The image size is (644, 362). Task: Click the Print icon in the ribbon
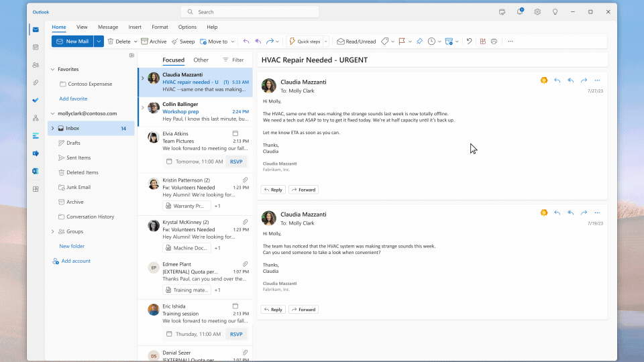pos(494,42)
